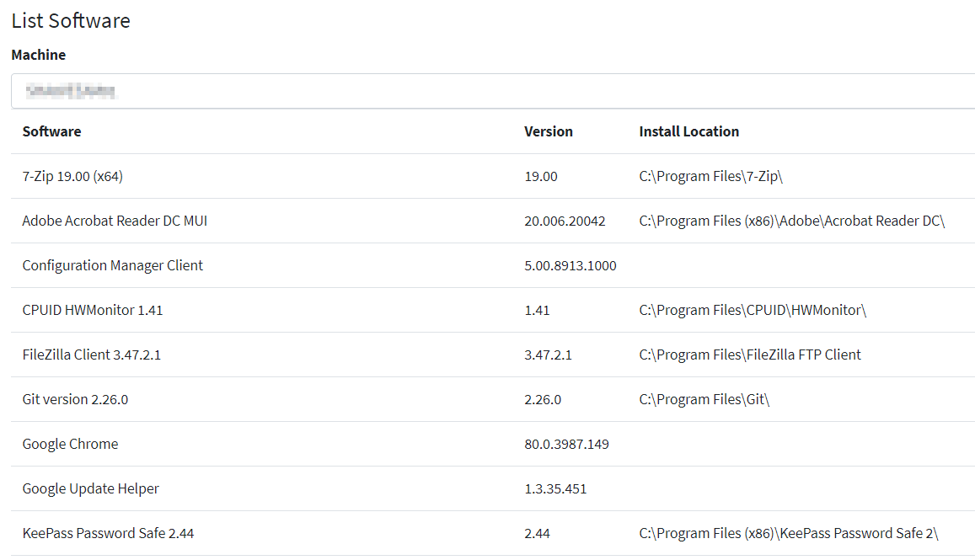This screenshot has width=975, height=560.
Task: Click version value 5.00.8913.1000
Action: (571, 266)
